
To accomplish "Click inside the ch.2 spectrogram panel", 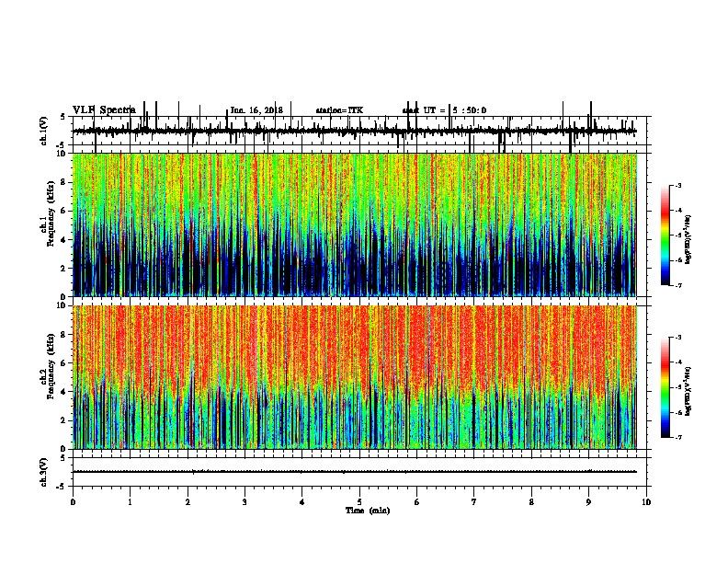I will (355, 377).
